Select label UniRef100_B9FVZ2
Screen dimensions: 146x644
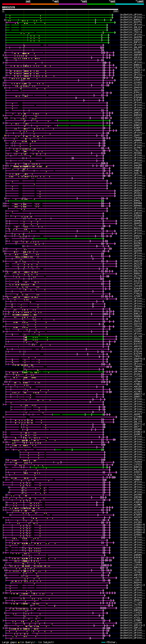click(131, 42)
